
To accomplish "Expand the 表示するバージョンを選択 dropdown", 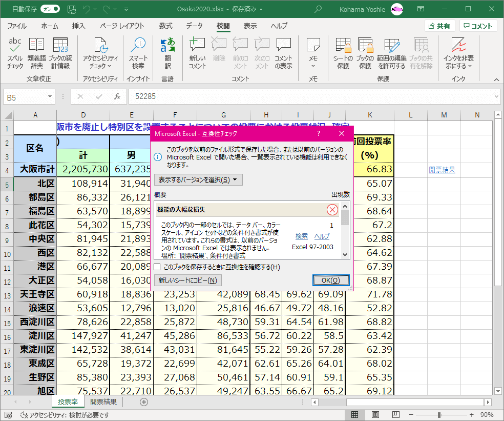I will pos(198,179).
